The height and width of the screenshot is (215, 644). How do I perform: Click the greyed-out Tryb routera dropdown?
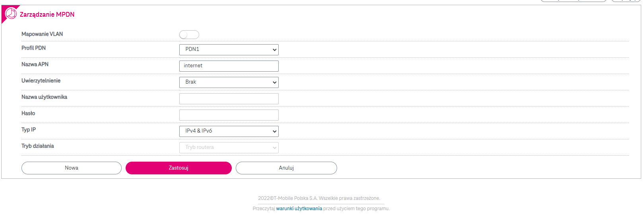point(229,148)
